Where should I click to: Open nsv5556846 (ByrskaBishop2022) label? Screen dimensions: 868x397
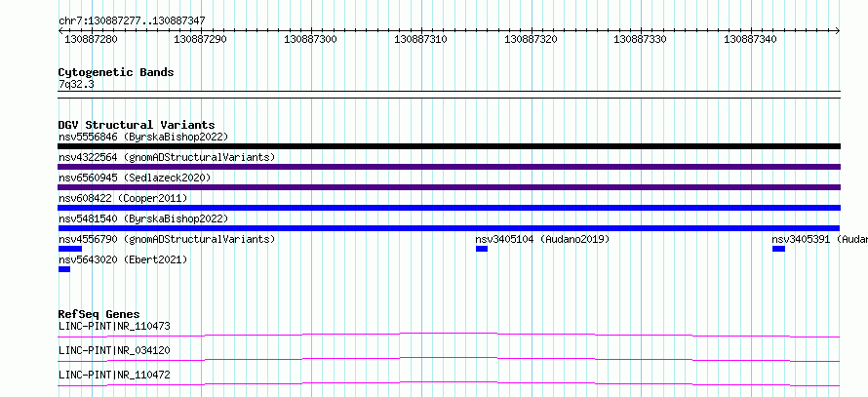[x=143, y=137]
